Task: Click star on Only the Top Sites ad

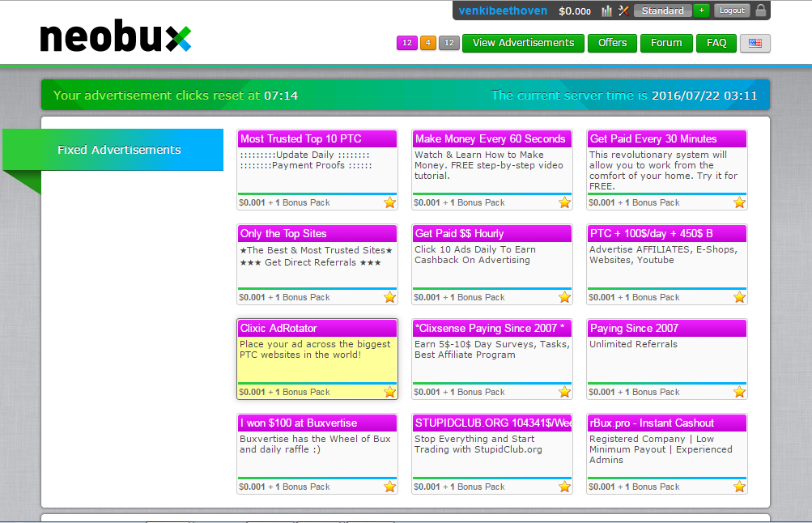Action: [390, 297]
